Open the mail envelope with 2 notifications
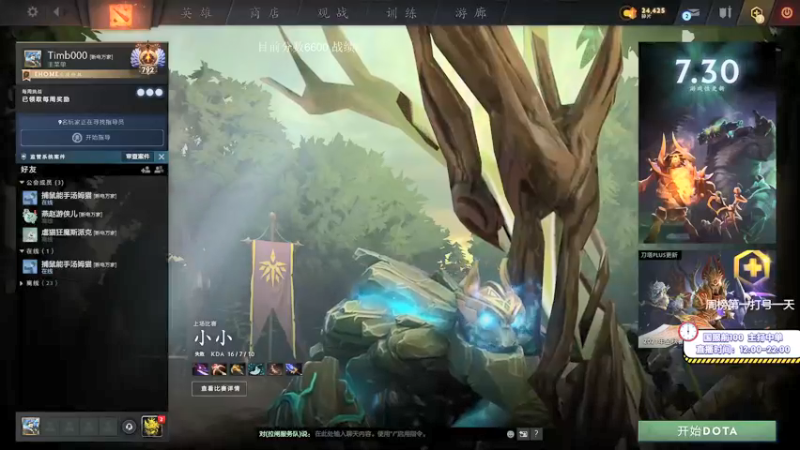Screen dimensions: 800x450 [x=691, y=14]
